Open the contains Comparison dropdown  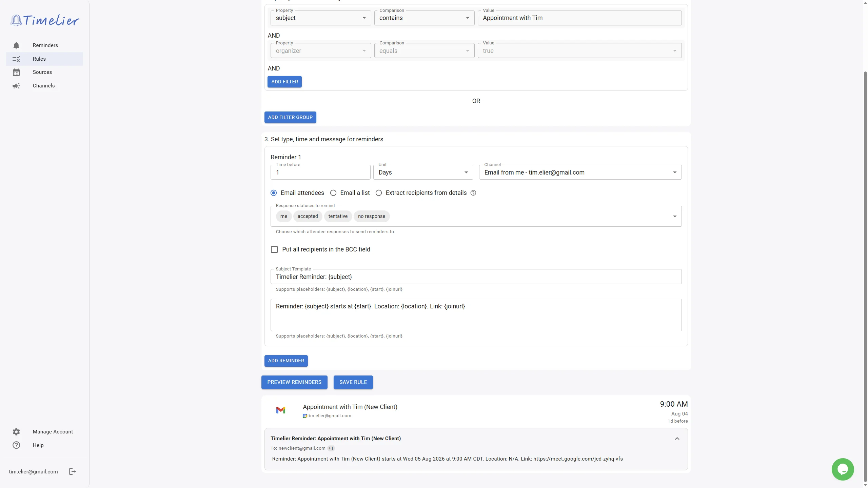pyautogui.click(x=424, y=18)
